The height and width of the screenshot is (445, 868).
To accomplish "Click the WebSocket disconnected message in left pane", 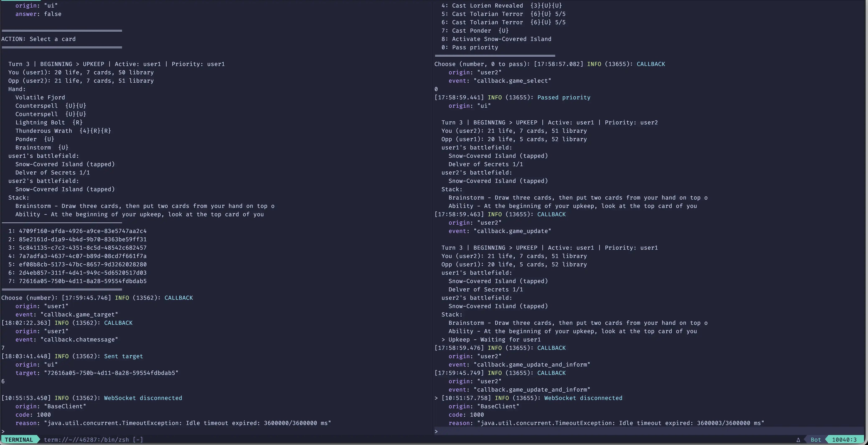I will [143, 398].
